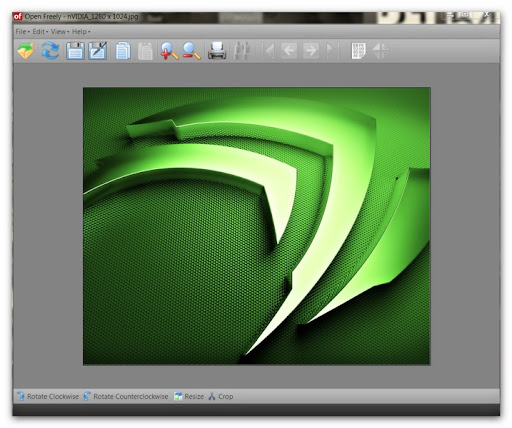Click the document page view icon
This screenshot has width=512, height=428.
tap(358, 51)
